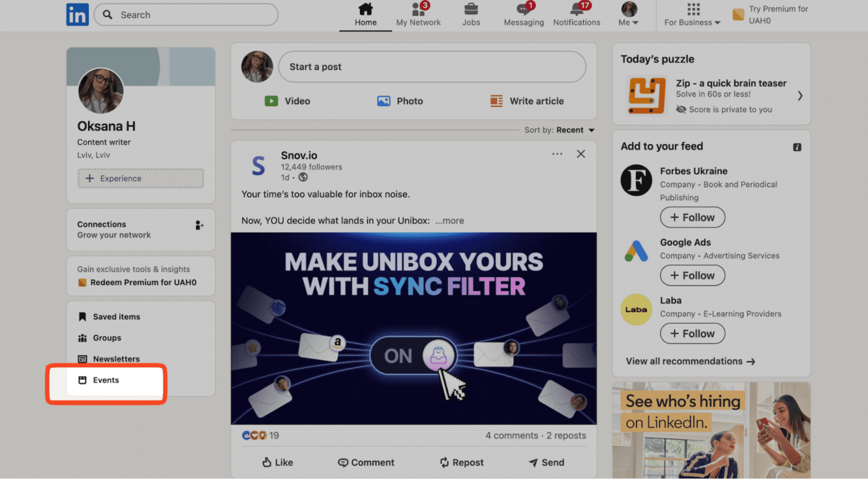Image resolution: width=868 pixels, height=479 pixels.
Task: Open Snov.io post options menu
Action: [557, 154]
